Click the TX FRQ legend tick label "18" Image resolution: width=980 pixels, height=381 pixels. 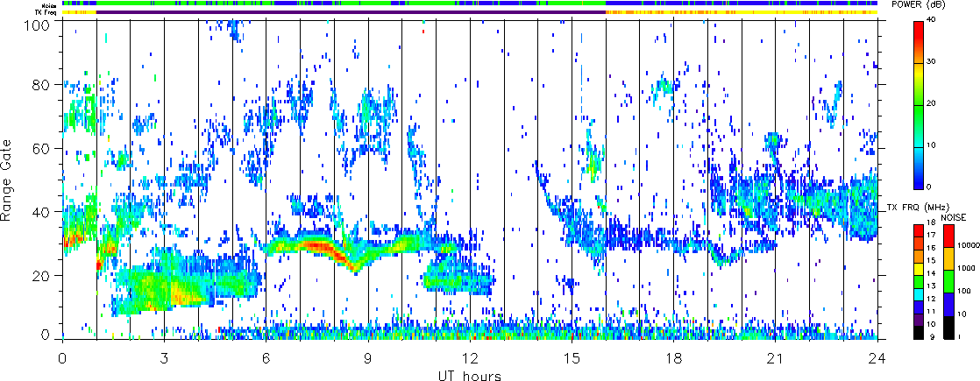[929, 222]
